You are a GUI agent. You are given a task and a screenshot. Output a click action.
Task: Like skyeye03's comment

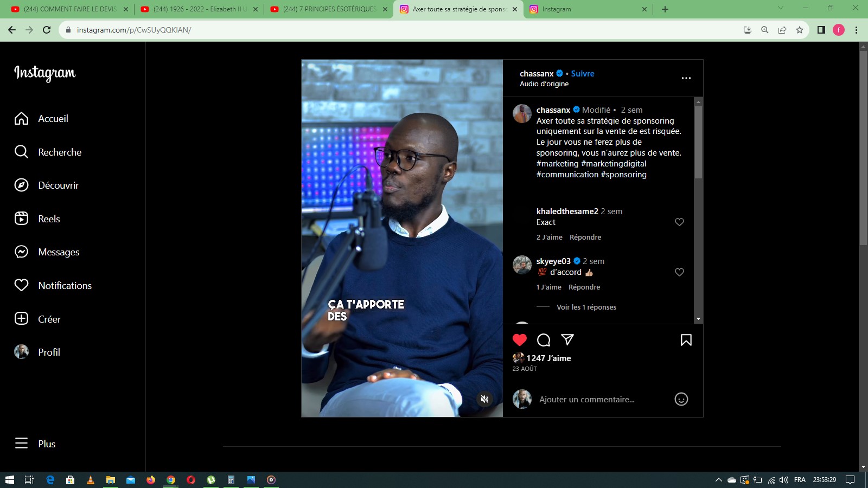[679, 272]
